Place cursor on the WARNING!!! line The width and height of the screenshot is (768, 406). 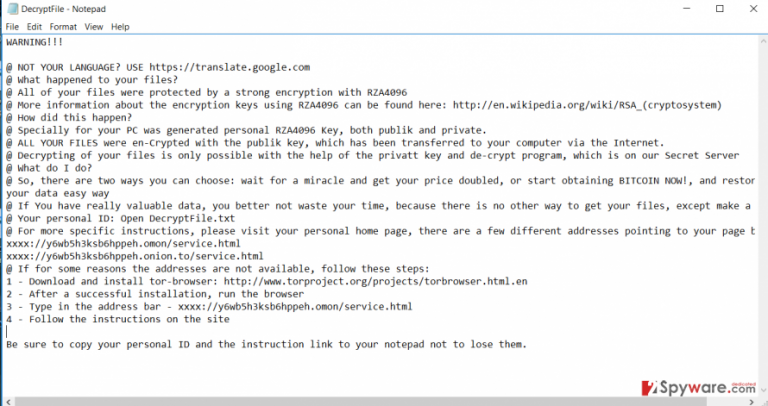tap(34, 42)
